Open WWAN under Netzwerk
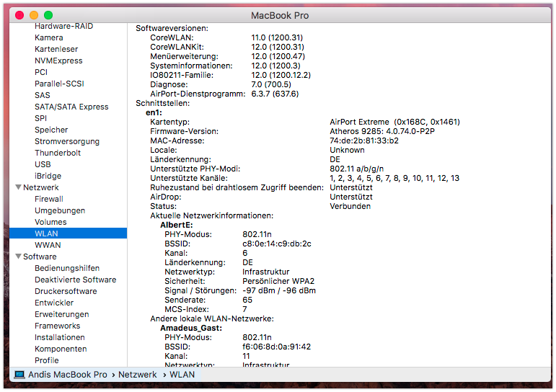This screenshot has height=392, width=556. [x=48, y=245]
